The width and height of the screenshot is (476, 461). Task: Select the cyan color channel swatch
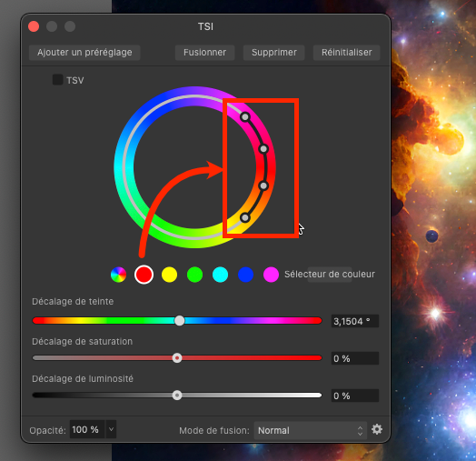pos(221,275)
